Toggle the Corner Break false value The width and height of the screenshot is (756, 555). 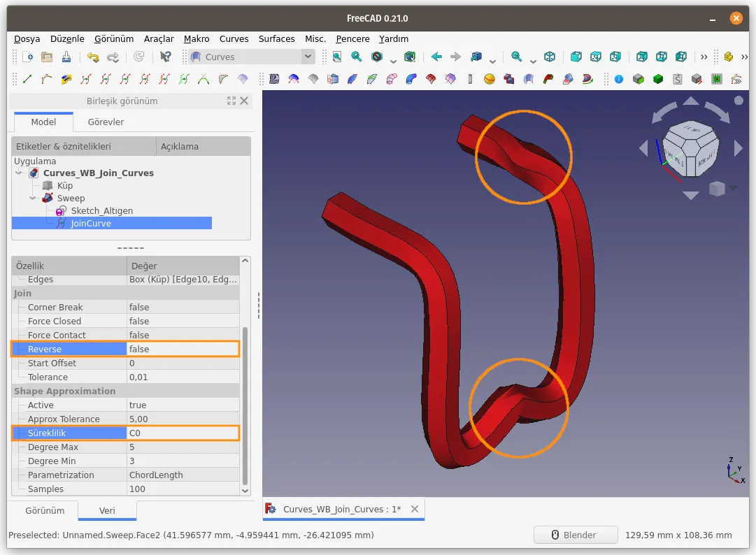(x=183, y=307)
